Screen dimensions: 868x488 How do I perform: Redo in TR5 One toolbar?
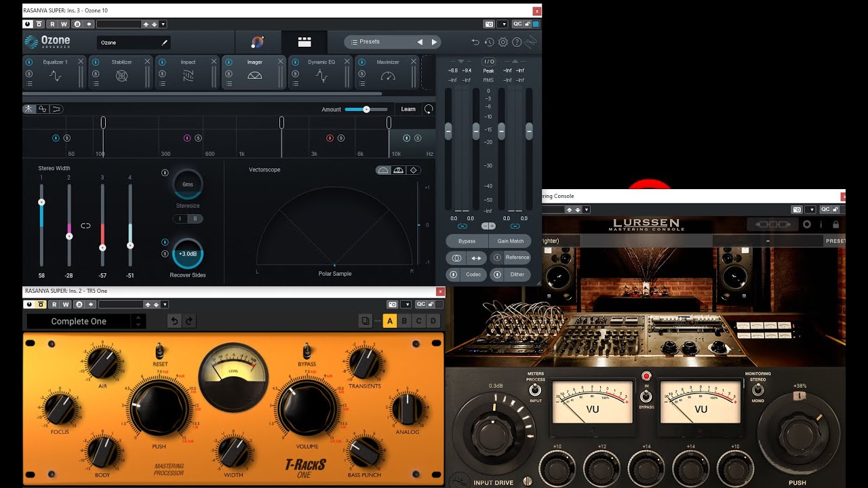(190, 321)
